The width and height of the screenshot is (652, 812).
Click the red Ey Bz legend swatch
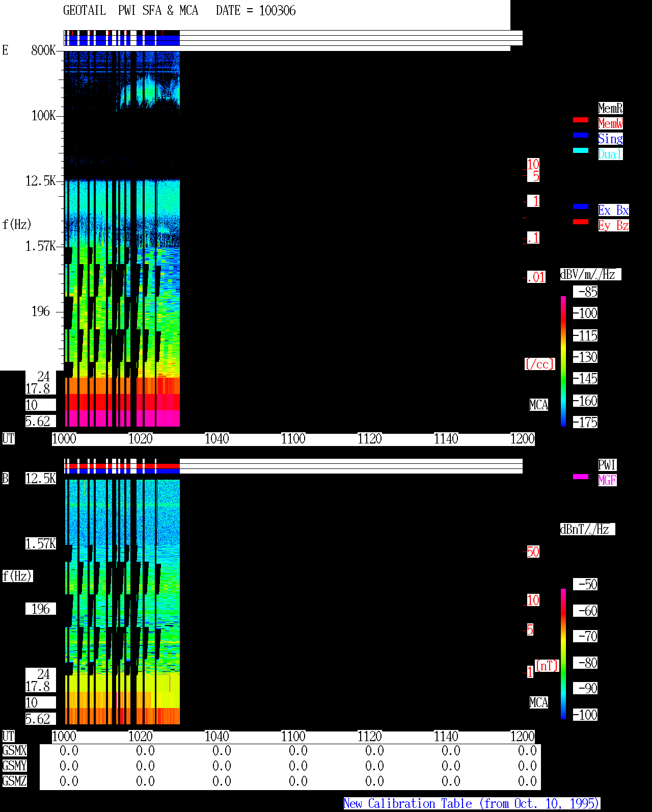click(581, 222)
